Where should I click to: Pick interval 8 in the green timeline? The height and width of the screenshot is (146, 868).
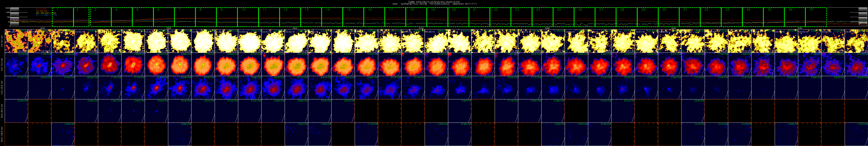(x=206, y=17)
